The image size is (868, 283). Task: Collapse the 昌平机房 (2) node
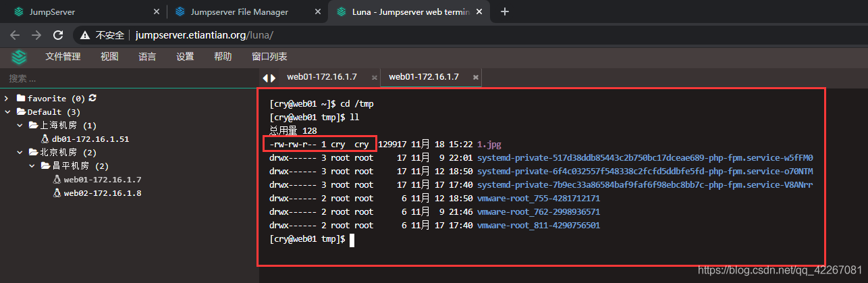pyautogui.click(x=31, y=166)
